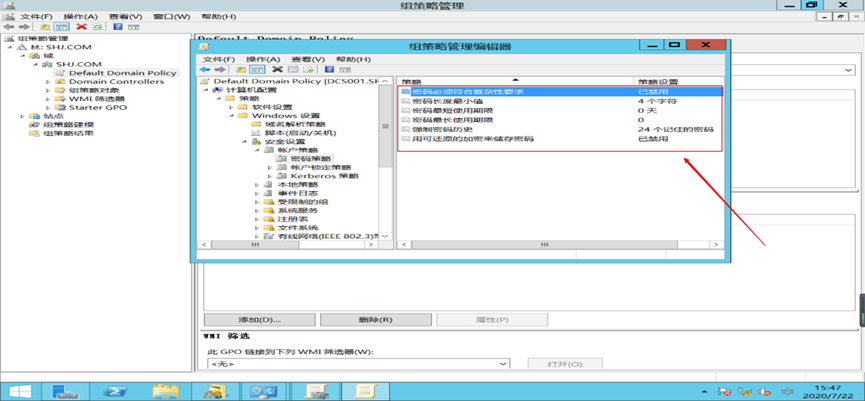Click the up-one-level icon in the 组策略管理 toolbar
865x401 pixels.
pyautogui.click(x=45, y=26)
